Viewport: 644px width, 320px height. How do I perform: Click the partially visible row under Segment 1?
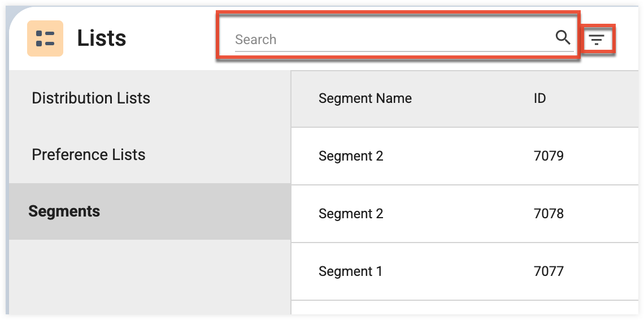464,308
